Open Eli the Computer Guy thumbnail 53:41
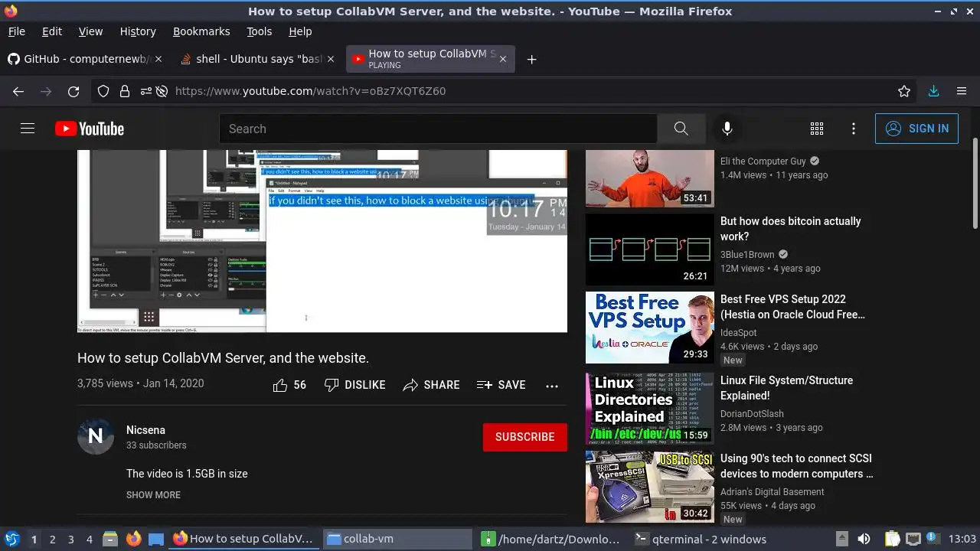980x551 pixels. [650, 178]
